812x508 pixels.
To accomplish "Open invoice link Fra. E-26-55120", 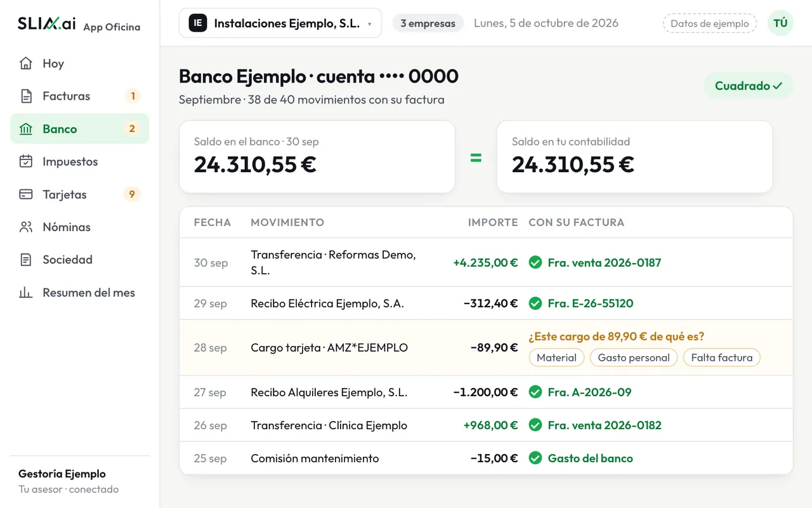I will point(591,303).
